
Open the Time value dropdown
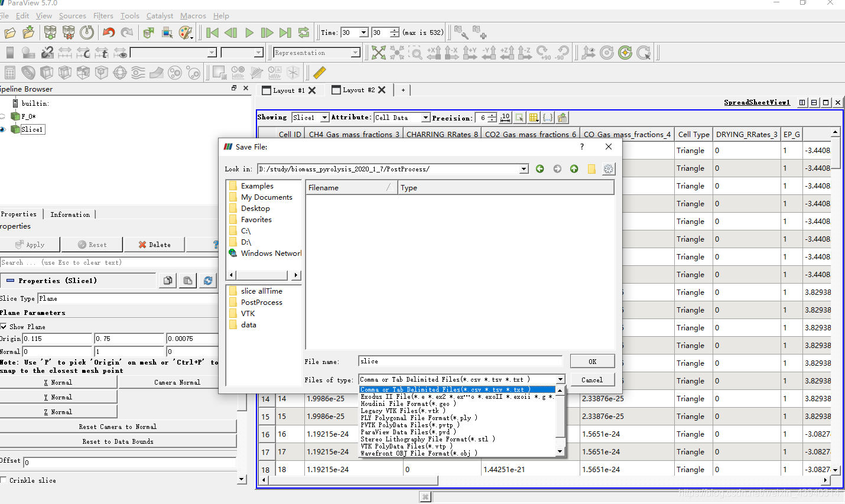(x=364, y=32)
